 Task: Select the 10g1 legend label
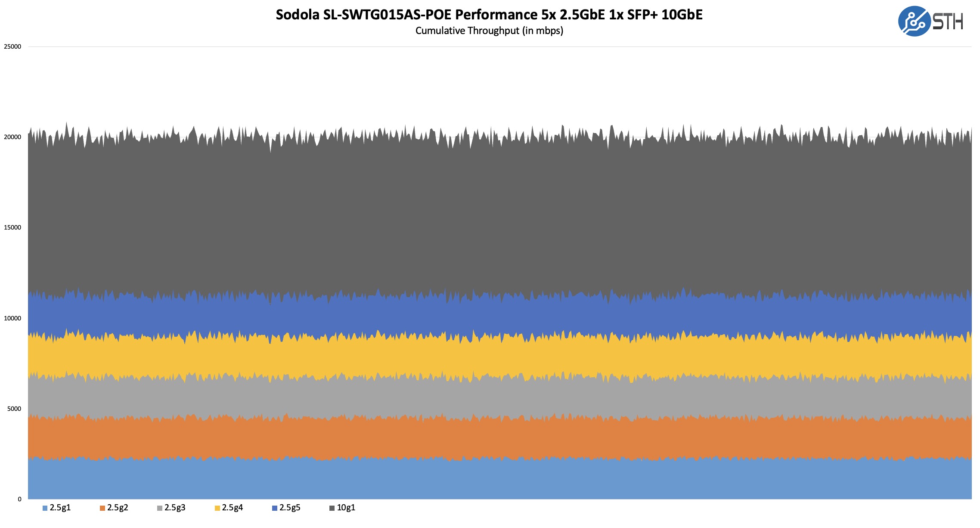[346, 508]
